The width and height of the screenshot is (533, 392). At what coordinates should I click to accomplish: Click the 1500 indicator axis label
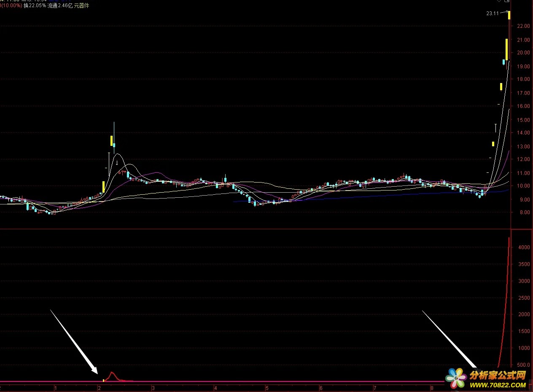[524, 332]
